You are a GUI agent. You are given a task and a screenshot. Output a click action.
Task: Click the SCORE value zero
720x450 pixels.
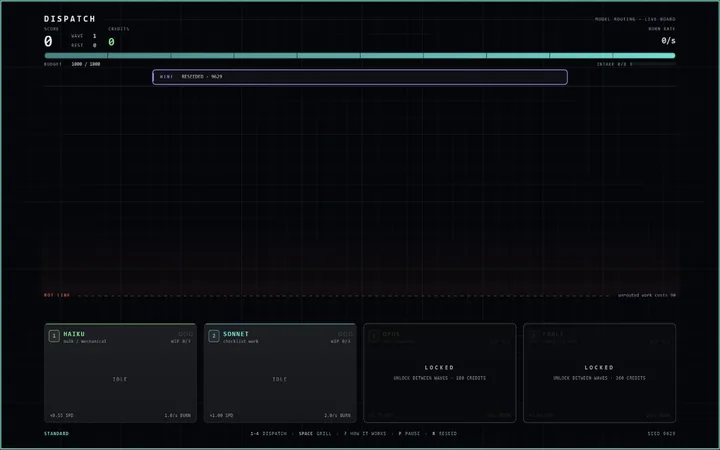point(48,42)
